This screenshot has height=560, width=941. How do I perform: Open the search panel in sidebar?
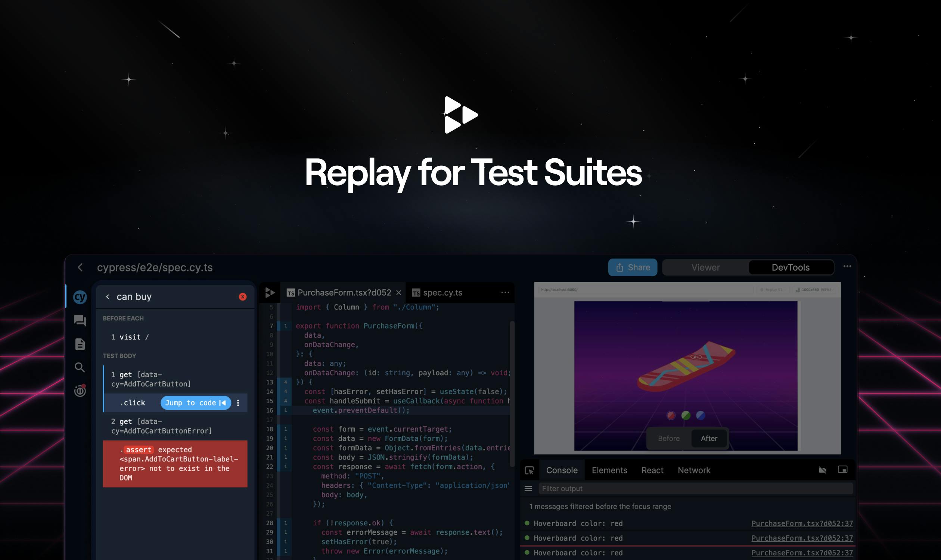point(80,368)
